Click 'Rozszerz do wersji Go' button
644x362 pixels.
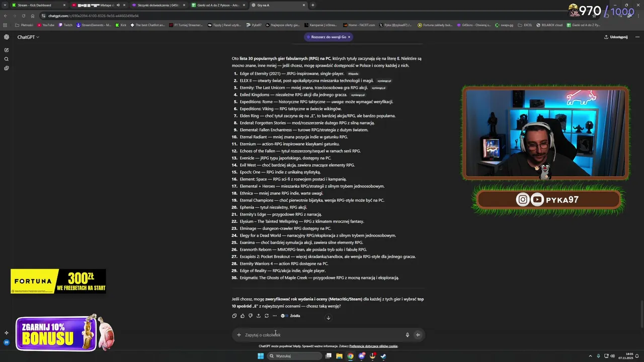328,37
